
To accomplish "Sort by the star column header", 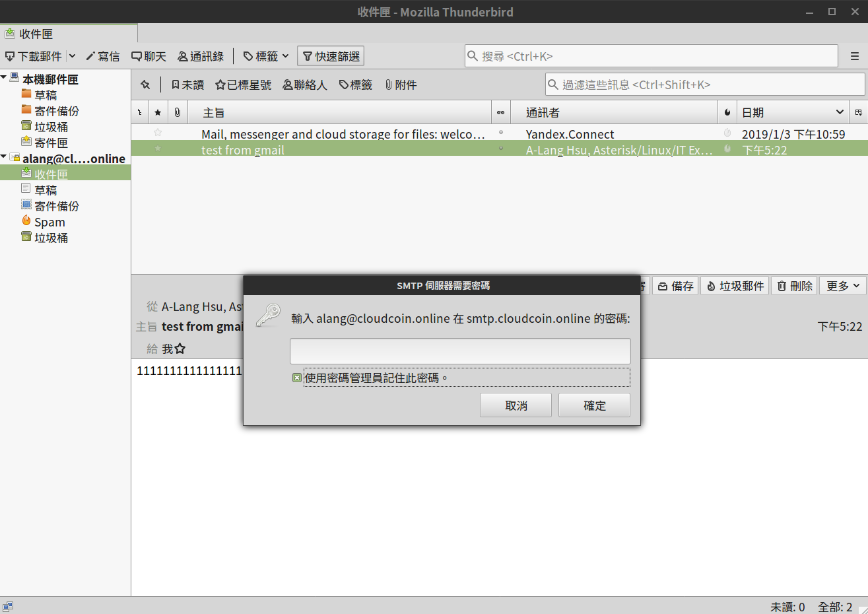I will 158,112.
